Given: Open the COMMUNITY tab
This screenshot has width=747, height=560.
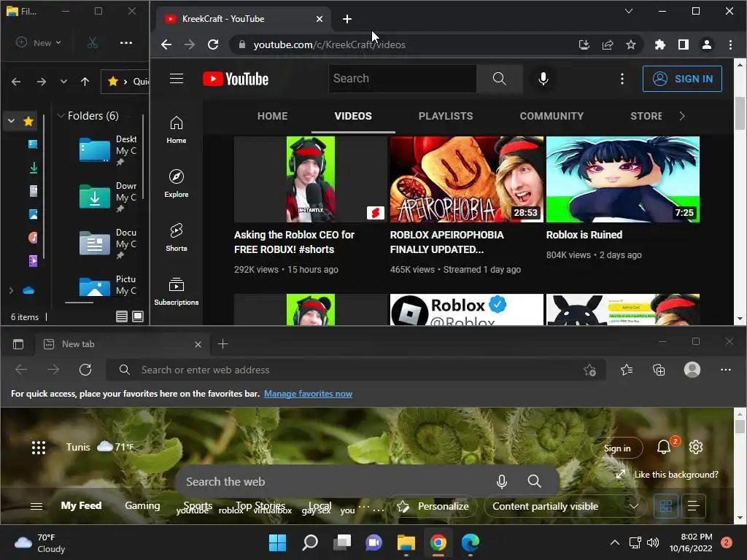Looking at the screenshot, I should (x=551, y=116).
